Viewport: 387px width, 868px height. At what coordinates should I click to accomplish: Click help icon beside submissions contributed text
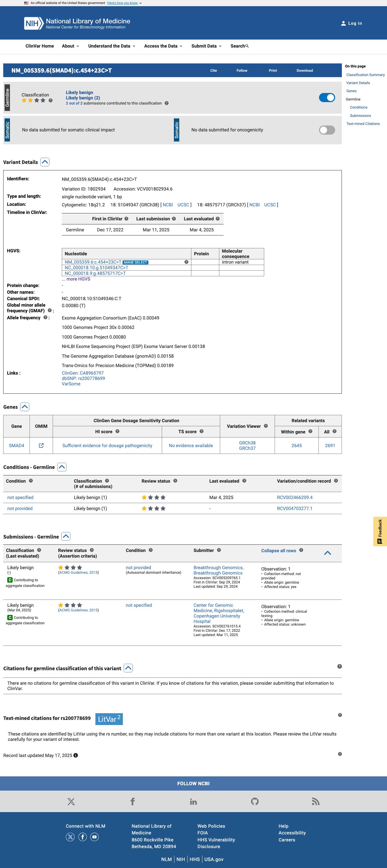tap(167, 103)
